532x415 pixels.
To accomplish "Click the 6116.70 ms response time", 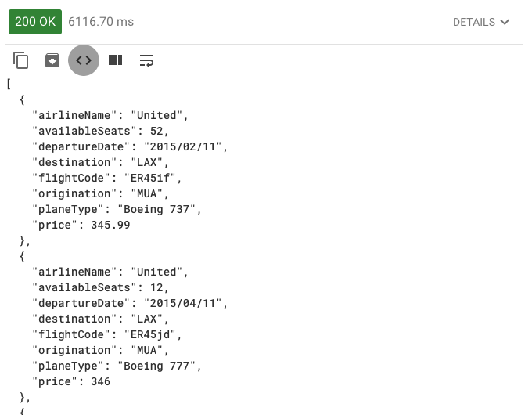I will pos(101,22).
